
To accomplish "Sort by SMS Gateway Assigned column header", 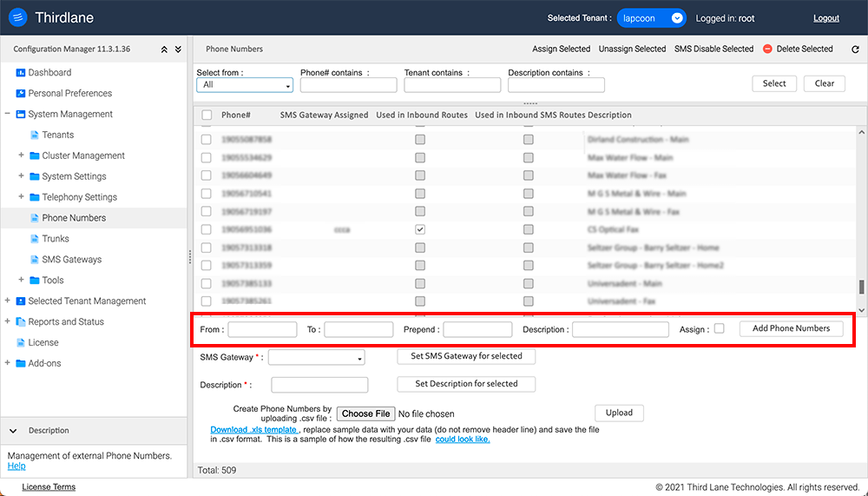I will (324, 116).
